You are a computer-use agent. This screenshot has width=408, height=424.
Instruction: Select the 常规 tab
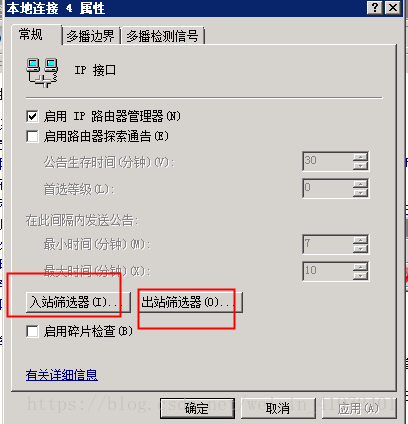point(31,34)
